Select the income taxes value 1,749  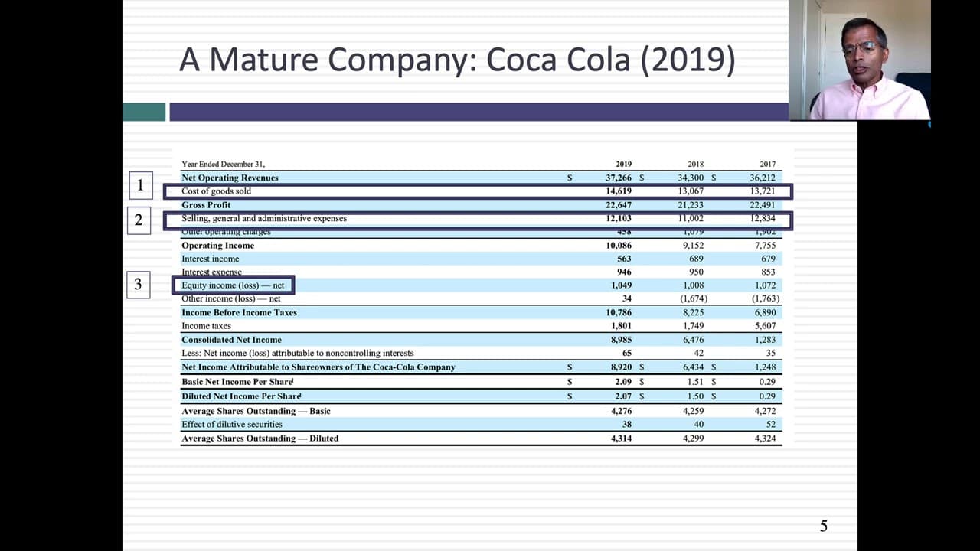(x=693, y=326)
